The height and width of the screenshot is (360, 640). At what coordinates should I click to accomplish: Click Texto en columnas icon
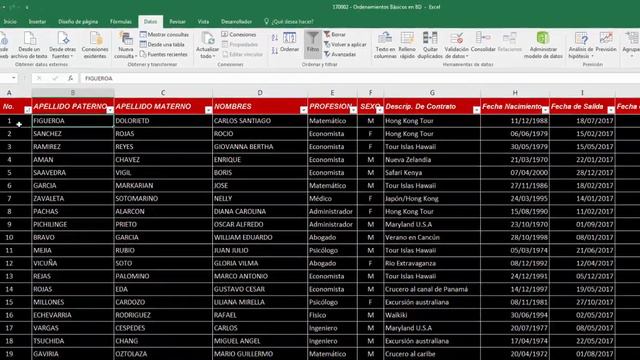click(x=384, y=45)
